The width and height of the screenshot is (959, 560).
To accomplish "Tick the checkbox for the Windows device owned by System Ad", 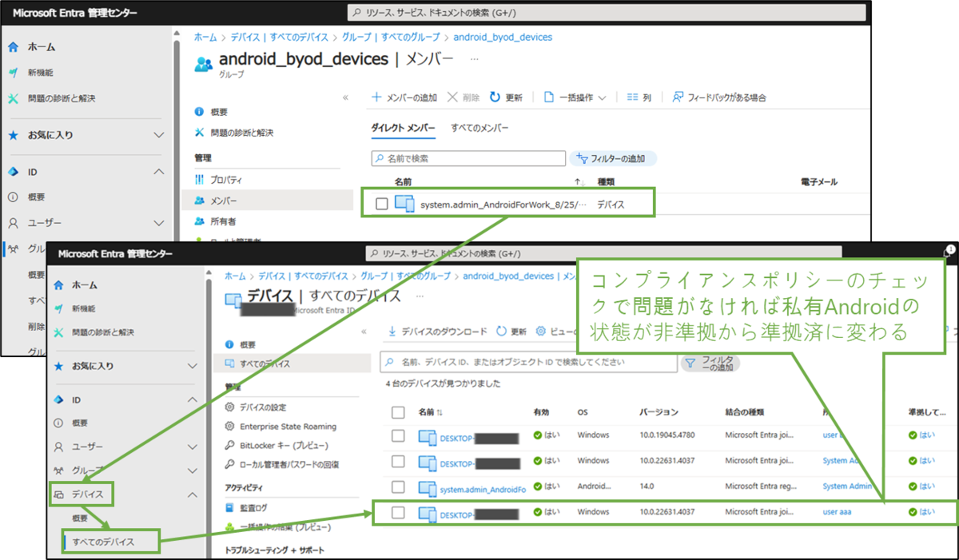I will coord(398,461).
